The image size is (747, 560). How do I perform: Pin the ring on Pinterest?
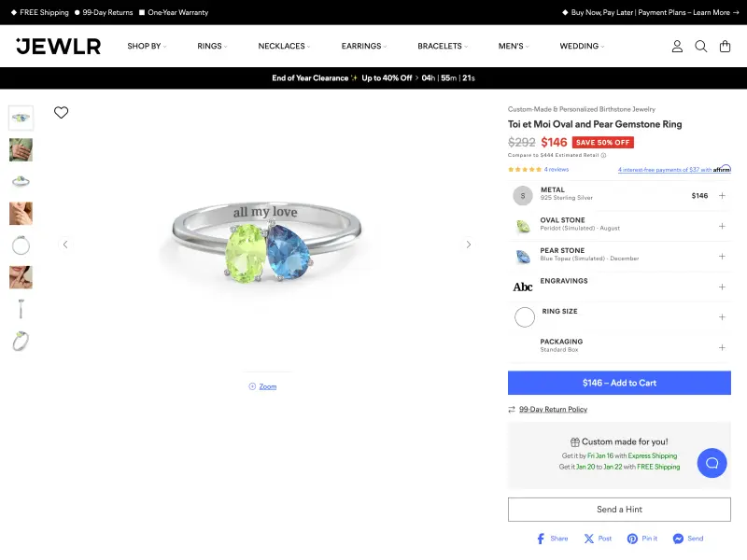click(x=642, y=539)
